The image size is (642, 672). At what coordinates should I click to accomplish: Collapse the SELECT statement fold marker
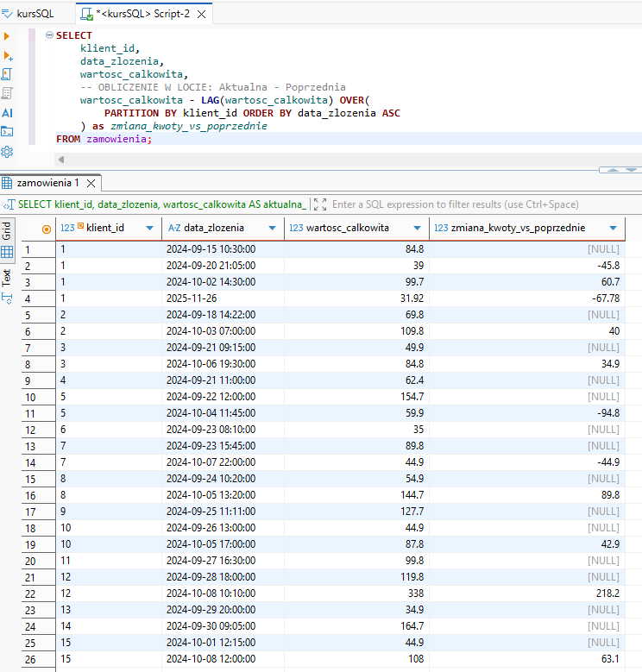49,35
